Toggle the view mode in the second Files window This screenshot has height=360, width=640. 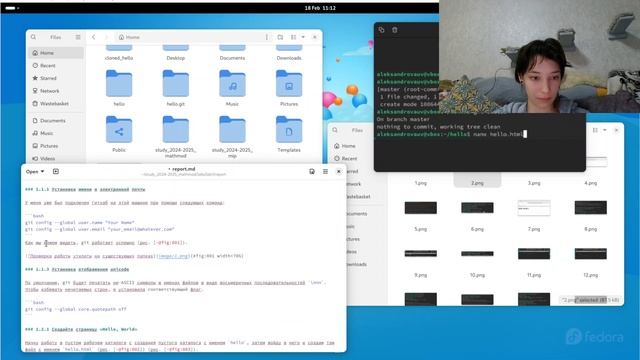tap(595, 130)
